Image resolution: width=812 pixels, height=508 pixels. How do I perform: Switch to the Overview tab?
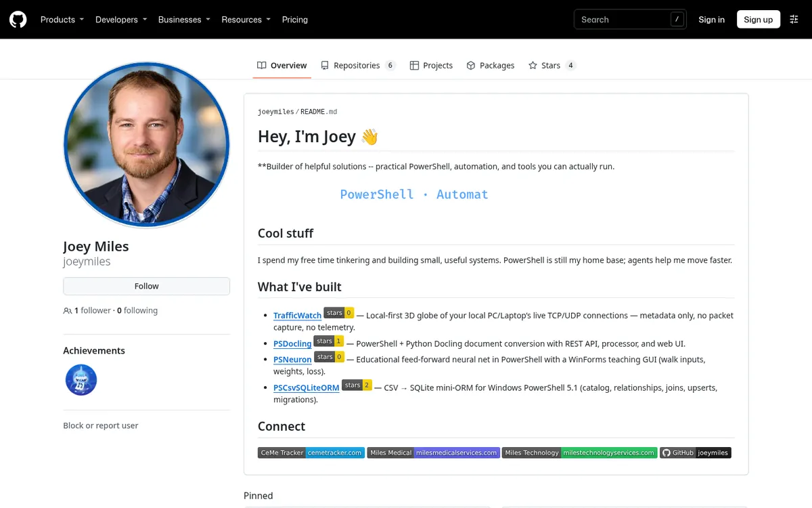282,66
